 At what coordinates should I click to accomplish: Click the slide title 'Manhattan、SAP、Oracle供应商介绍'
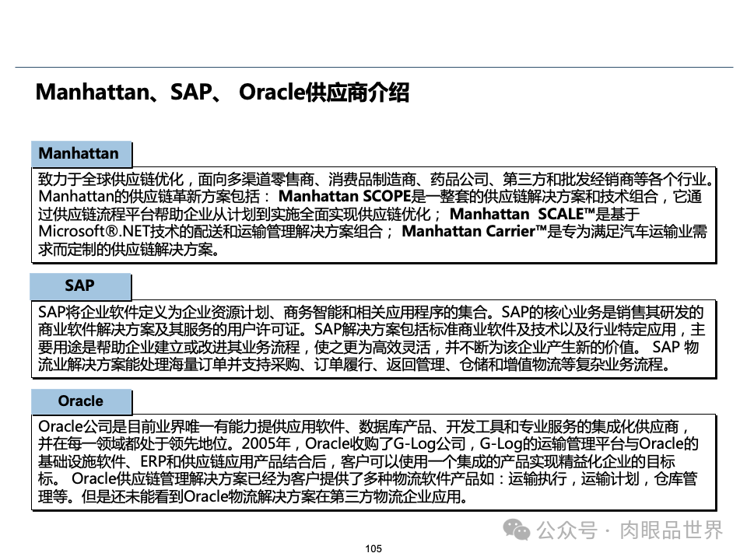222,92
